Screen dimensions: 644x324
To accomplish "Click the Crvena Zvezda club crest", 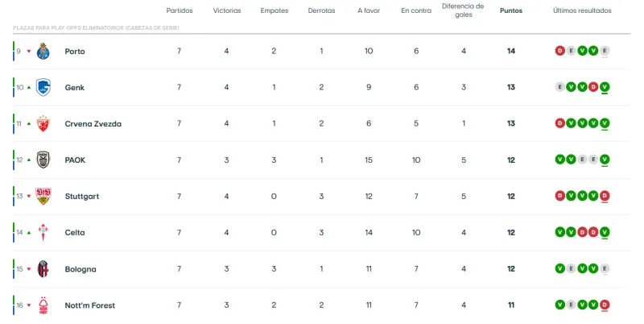I will [x=43, y=123].
